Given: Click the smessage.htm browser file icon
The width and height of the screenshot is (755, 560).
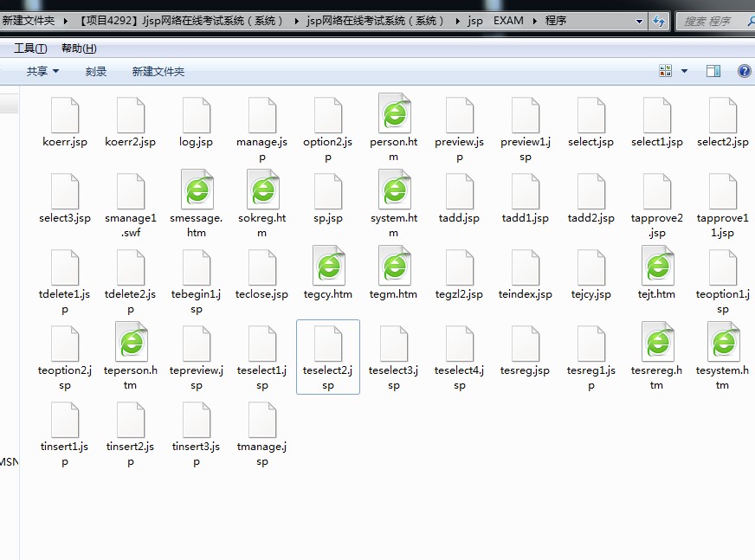Looking at the screenshot, I should tap(197, 190).
